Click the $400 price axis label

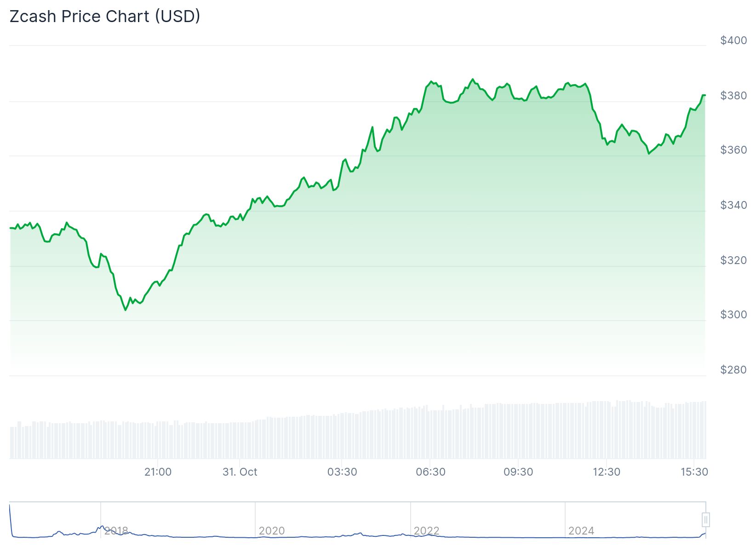(733, 40)
